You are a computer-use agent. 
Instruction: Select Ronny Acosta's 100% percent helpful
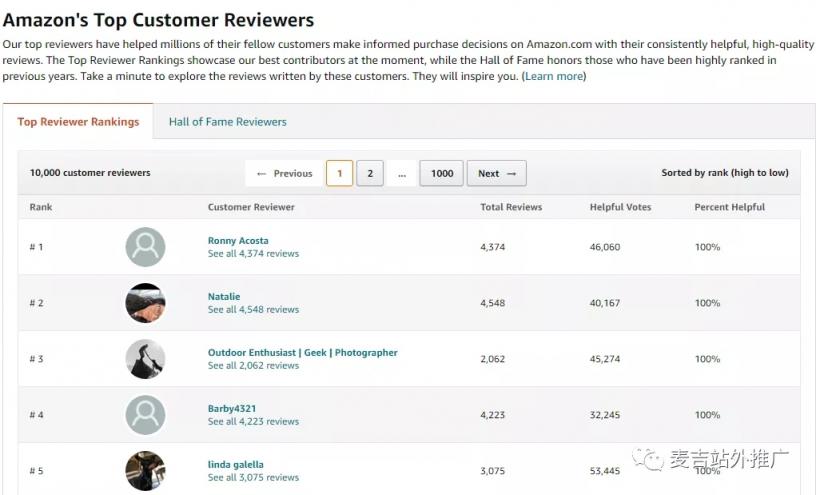point(707,247)
